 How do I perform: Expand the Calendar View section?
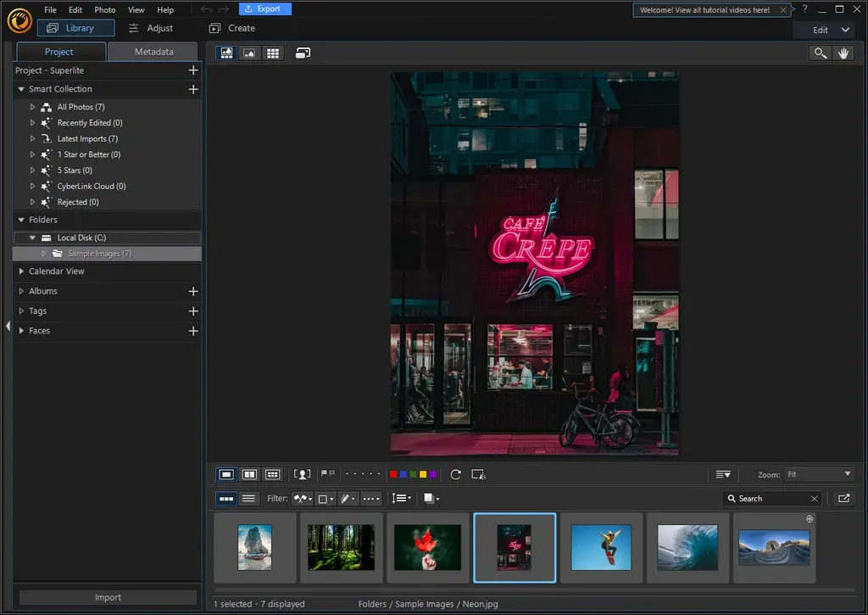click(21, 271)
